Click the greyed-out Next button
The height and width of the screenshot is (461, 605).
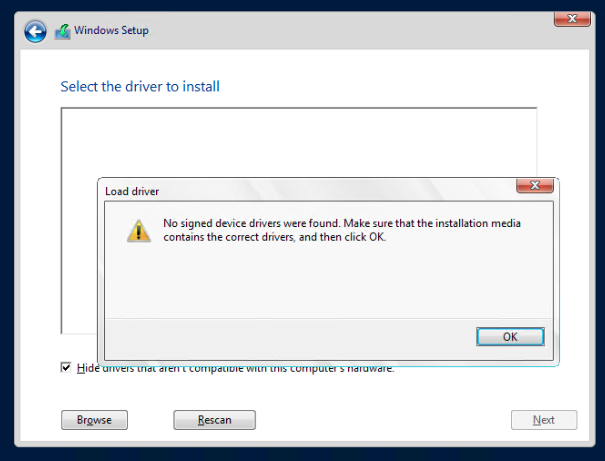(x=544, y=420)
